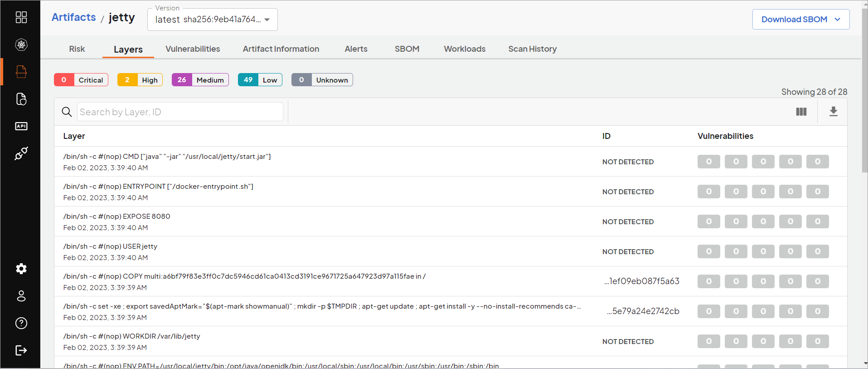868x369 pixels.
Task: Open the help question mark icon
Action: 21,323
